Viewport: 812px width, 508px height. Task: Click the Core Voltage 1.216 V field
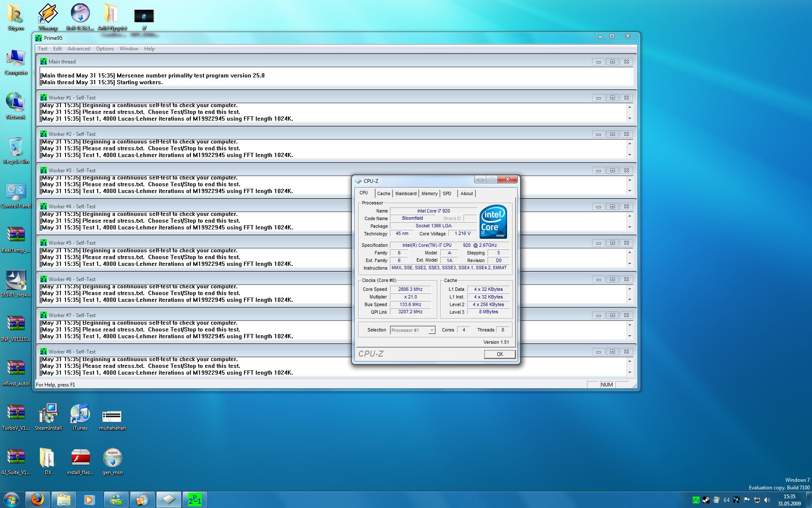(463, 233)
